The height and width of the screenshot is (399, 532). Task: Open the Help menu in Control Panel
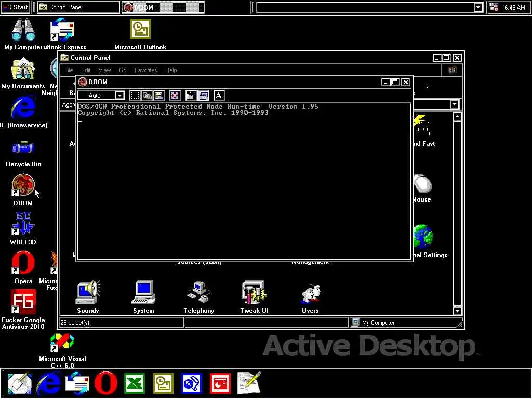tap(171, 70)
